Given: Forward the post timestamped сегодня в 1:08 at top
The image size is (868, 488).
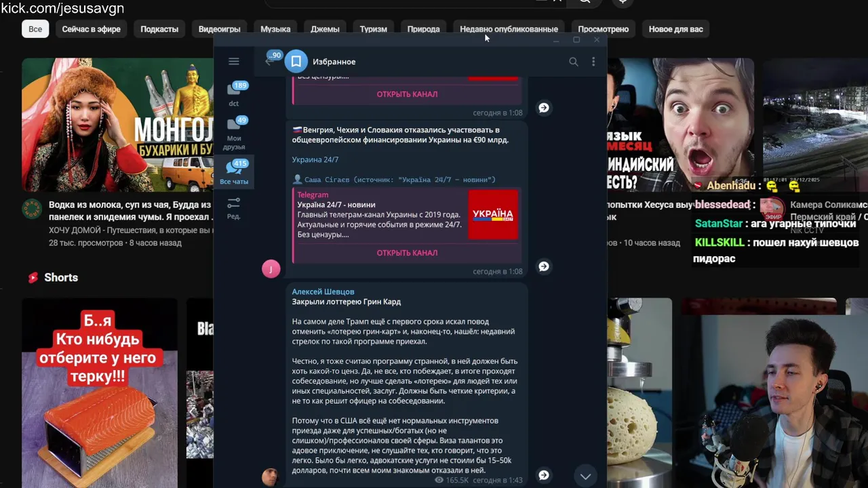Looking at the screenshot, I should 544,108.
